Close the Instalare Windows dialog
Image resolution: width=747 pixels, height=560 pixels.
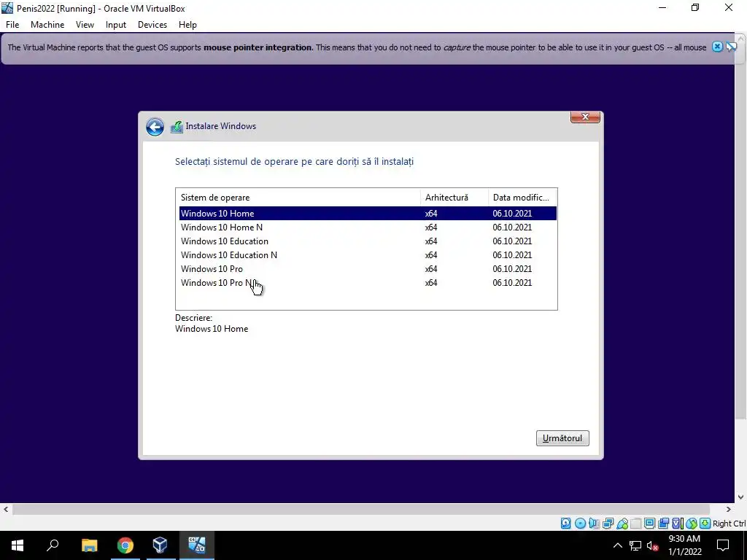coord(586,117)
